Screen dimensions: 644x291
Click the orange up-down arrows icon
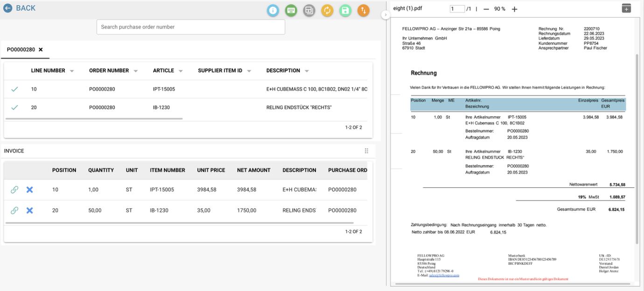[363, 10]
